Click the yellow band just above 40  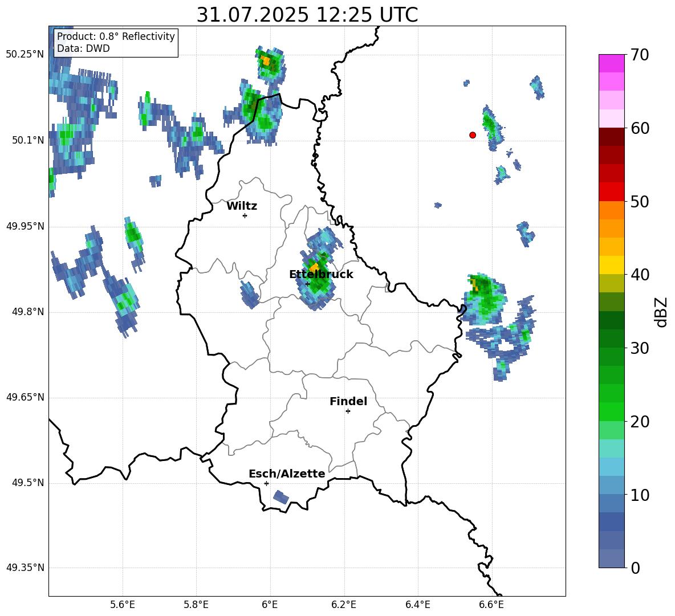pos(611,264)
